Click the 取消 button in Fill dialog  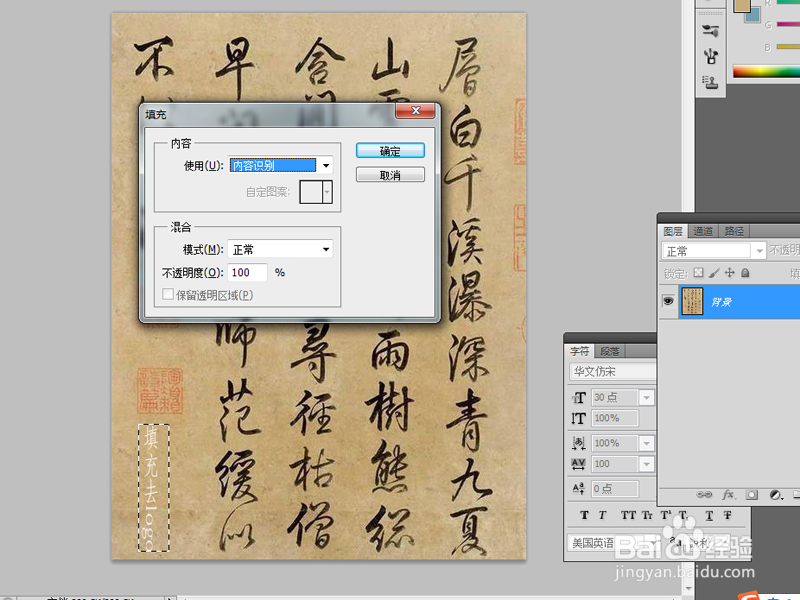pos(390,175)
